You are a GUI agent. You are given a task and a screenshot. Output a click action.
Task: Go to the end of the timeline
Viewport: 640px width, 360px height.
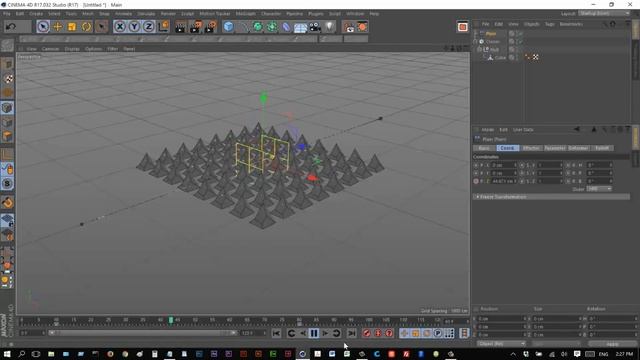coord(351,333)
